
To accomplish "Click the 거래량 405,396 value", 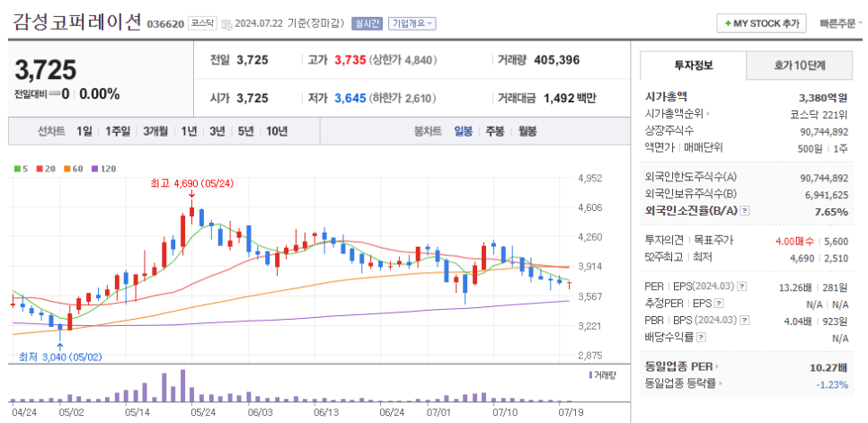I will [x=556, y=59].
